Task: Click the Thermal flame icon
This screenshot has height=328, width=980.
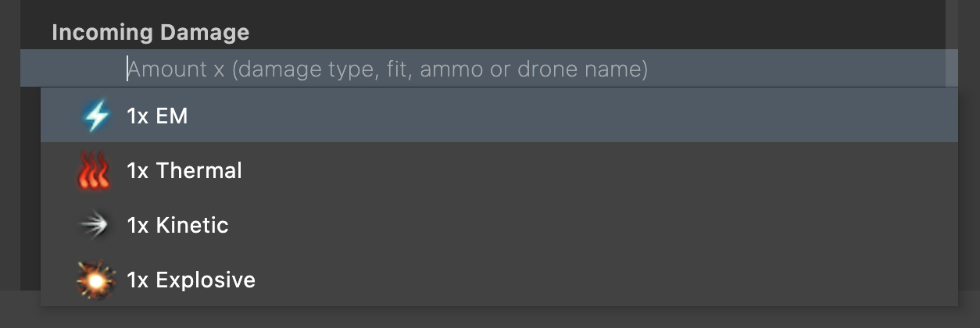Action: (95, 171)
